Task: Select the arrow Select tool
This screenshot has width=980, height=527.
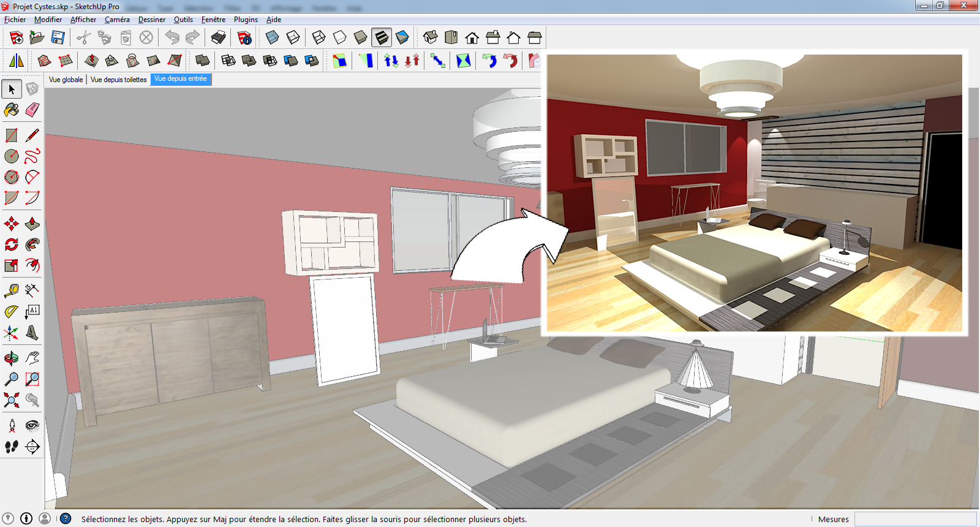Action: tap(12, 89)
